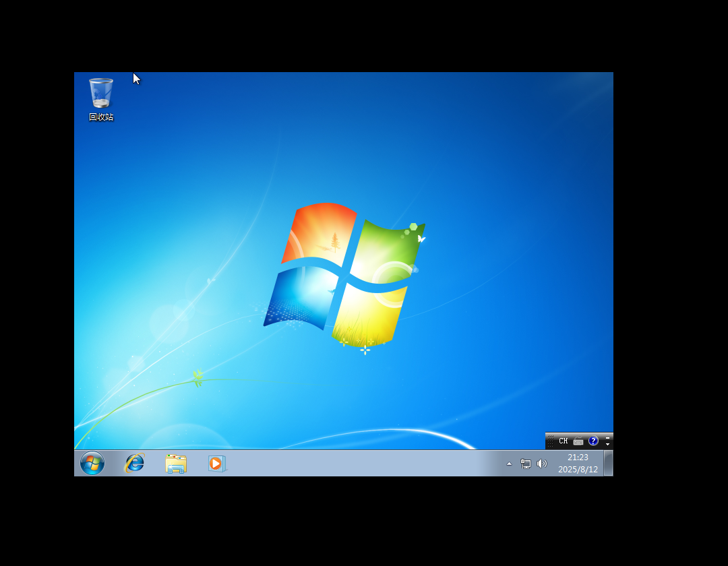This screenshot has width=728, height=566.
Task: Select the Recycle Bin desktop icon
Action: coord(100,99)
